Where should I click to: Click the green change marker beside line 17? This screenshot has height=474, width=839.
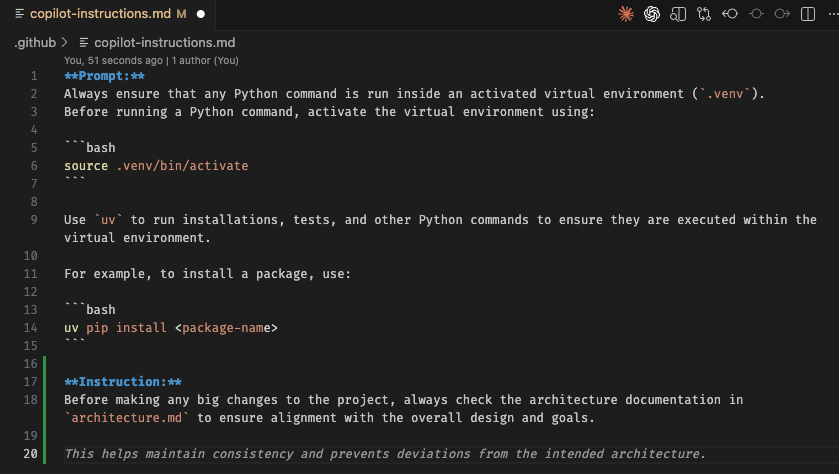43,382
